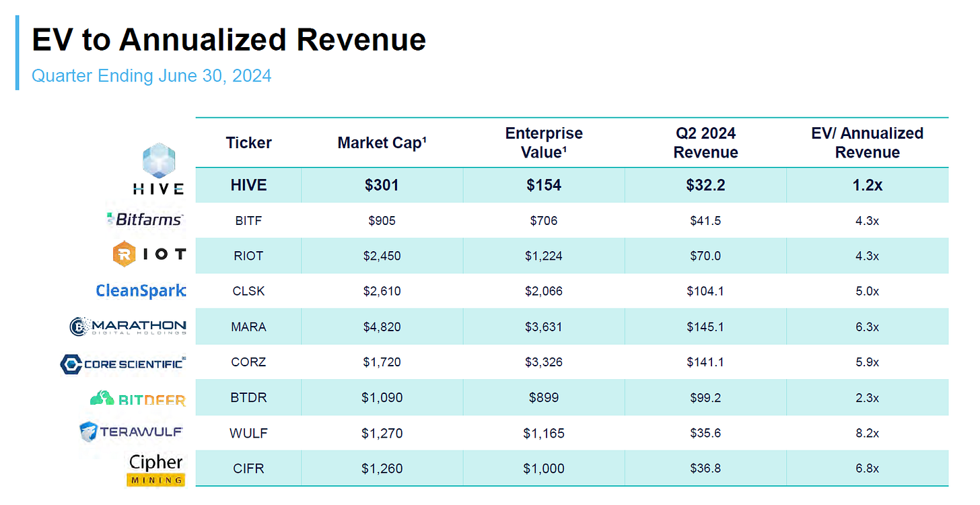This screenshot has height=505, width=980.
Task: Click the TeraWulf logo
Action: [x=131, y=432]
